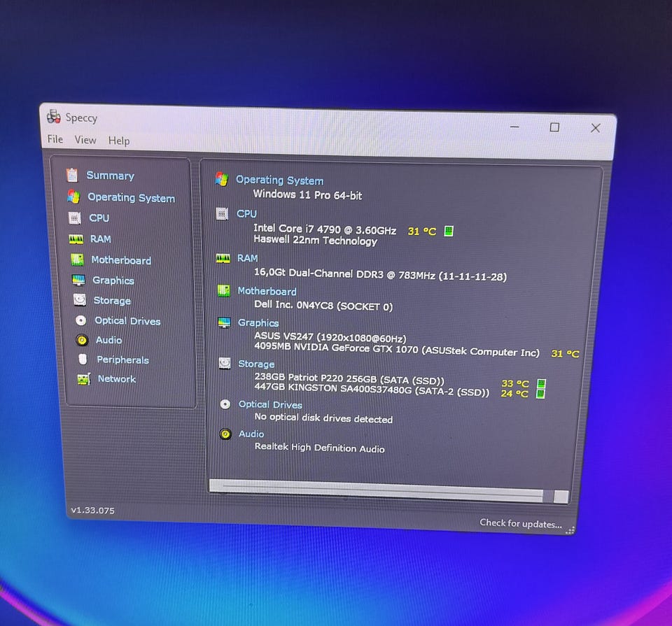Select Optical Drives in the sidebar
Viewport: 672px width, 626px height.
click(127, 321)
